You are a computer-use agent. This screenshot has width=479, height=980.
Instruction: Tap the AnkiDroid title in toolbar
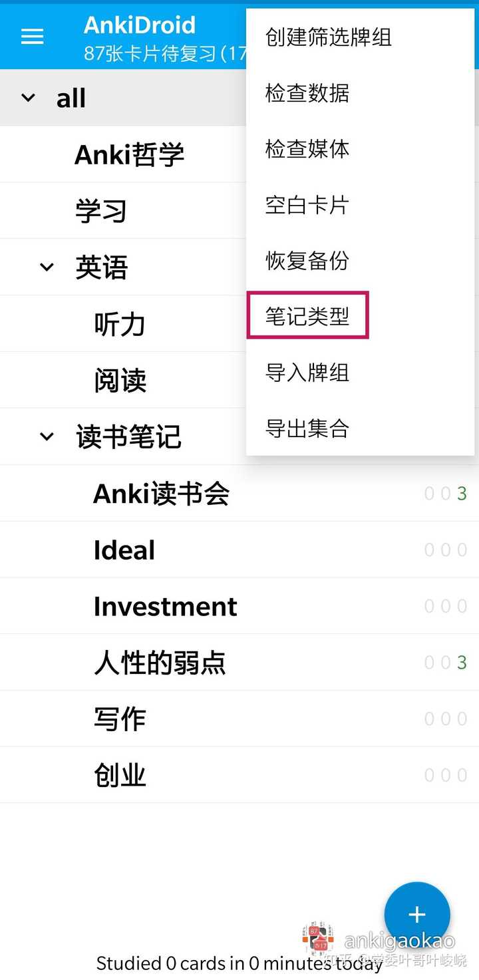click(x=140, y=25)
